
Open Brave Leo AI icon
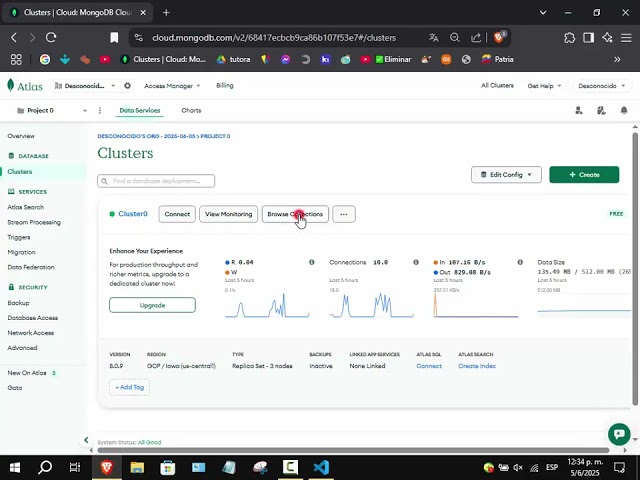point(607,38)
